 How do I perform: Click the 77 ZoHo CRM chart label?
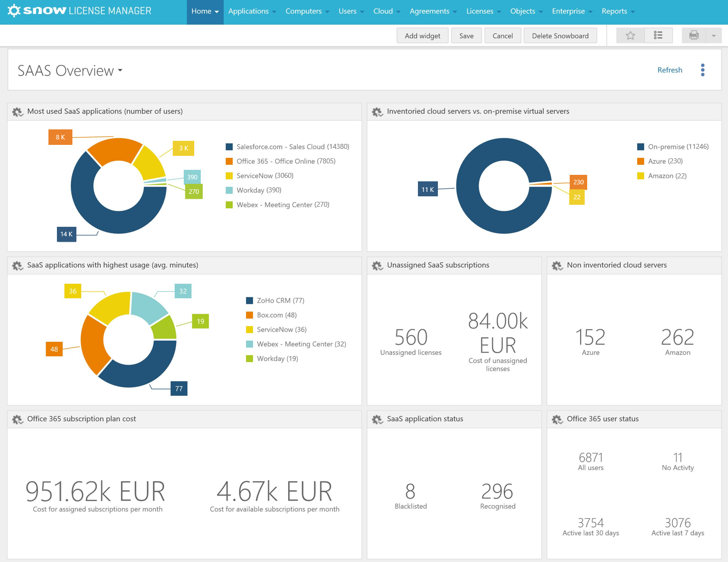179,388
